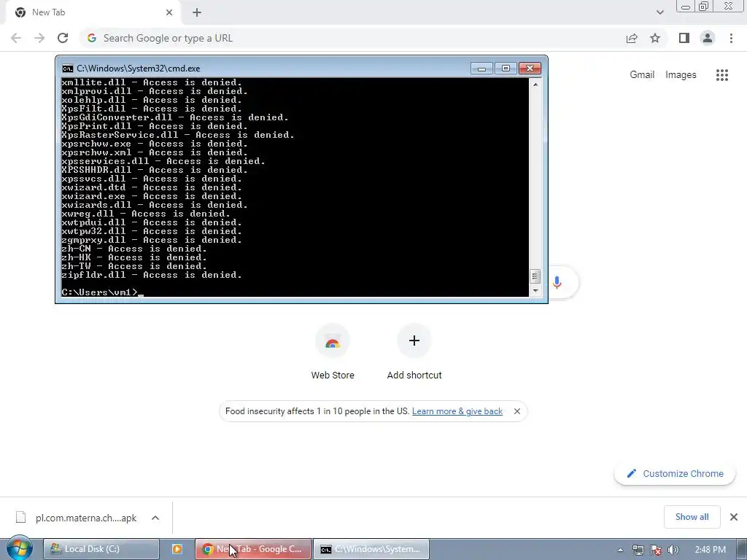Close the downloads bar
The height and width of the screenshot is (560, 747).
[734, 517]
